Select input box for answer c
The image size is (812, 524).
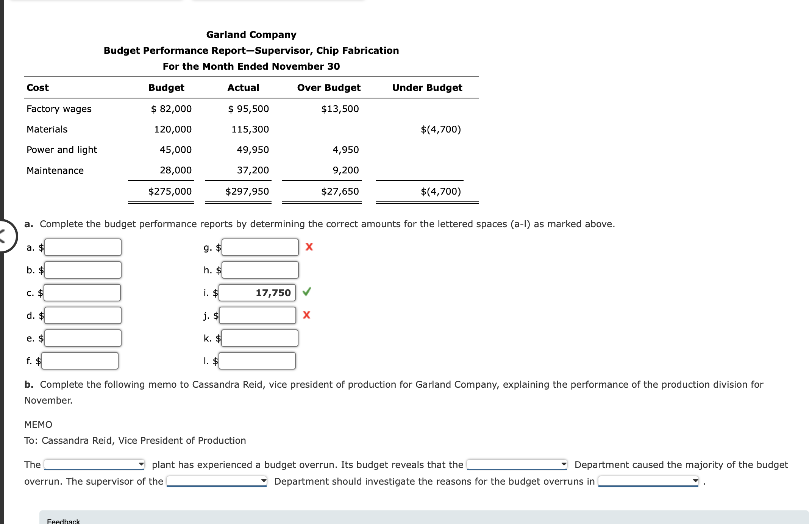[82, 293]
